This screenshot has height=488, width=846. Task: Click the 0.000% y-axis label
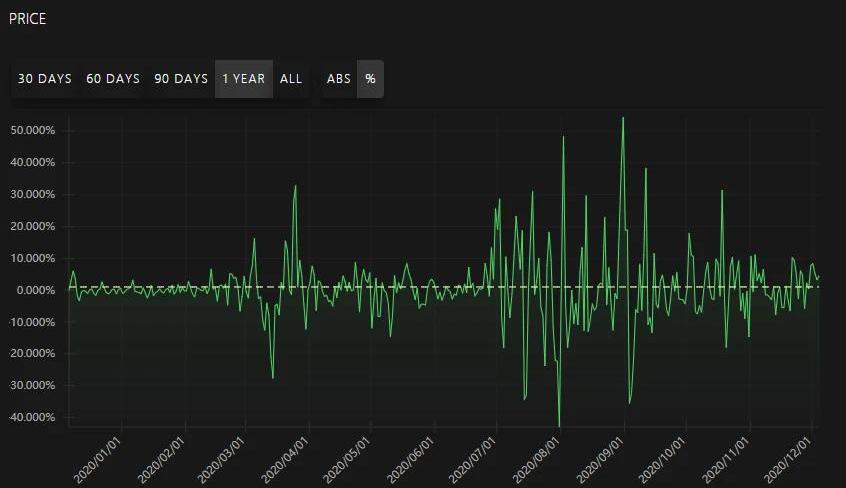(x=36, y=290)
